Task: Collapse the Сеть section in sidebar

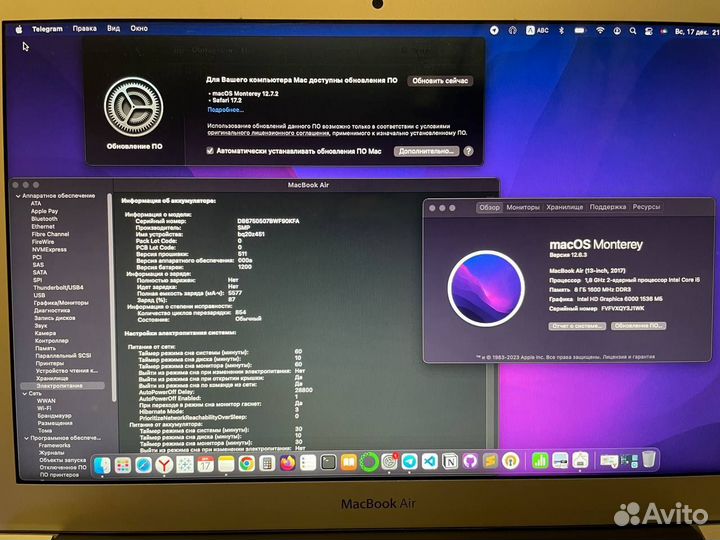Action: click(x=24, y=394)
